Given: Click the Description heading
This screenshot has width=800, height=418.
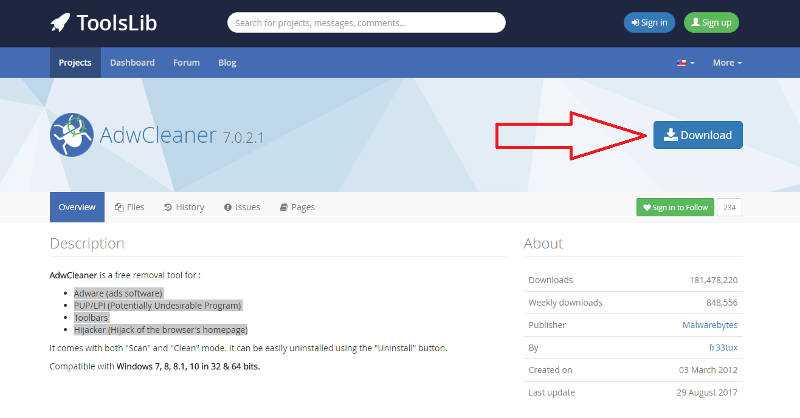Looking at the screenshot, I should click(x=87, y=243).
